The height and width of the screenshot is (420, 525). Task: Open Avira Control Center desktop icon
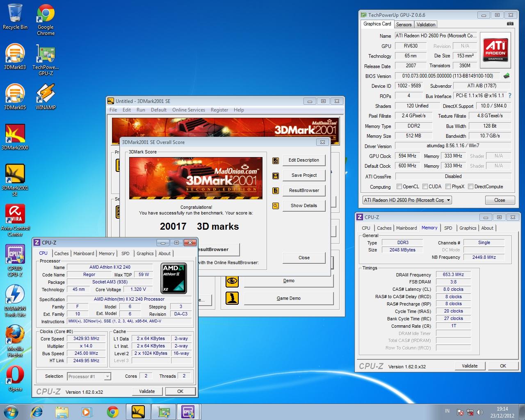pos(15,220)
